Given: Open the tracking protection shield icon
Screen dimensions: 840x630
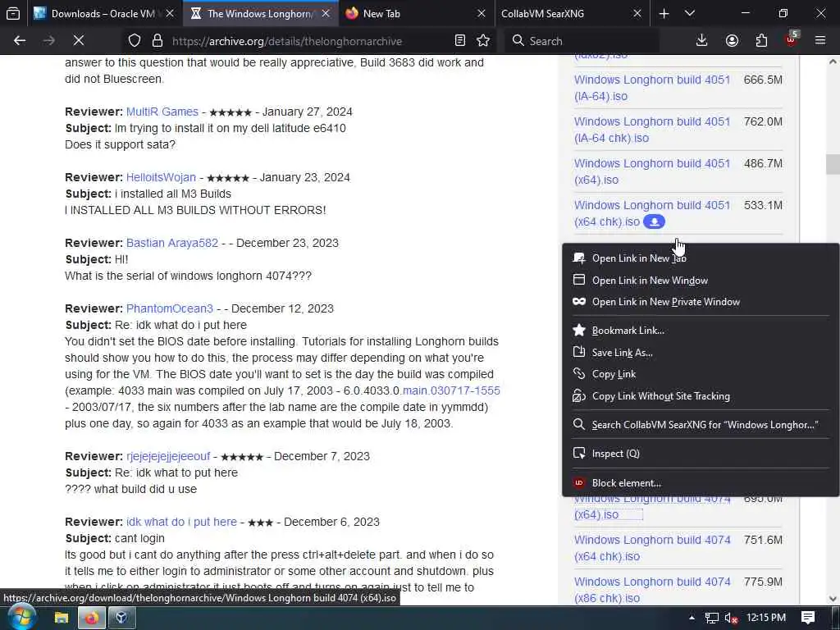Looking at the screenshot, I should [x=135, y=41].
